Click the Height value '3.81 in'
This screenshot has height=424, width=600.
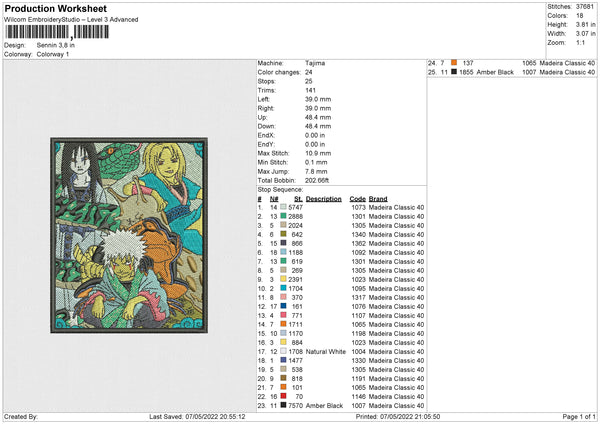pos(586,24)
